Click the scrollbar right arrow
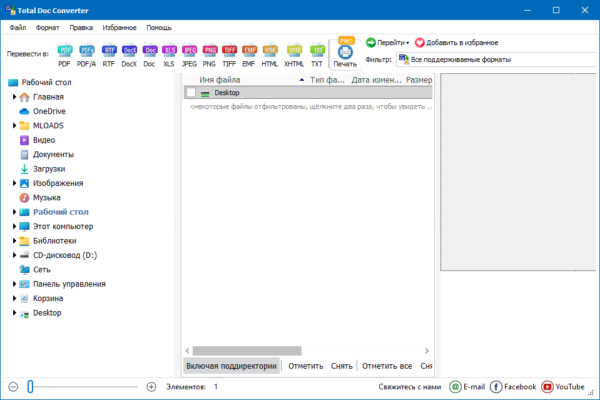The width and height of the screenshot is (600, 400). (427, 351)
